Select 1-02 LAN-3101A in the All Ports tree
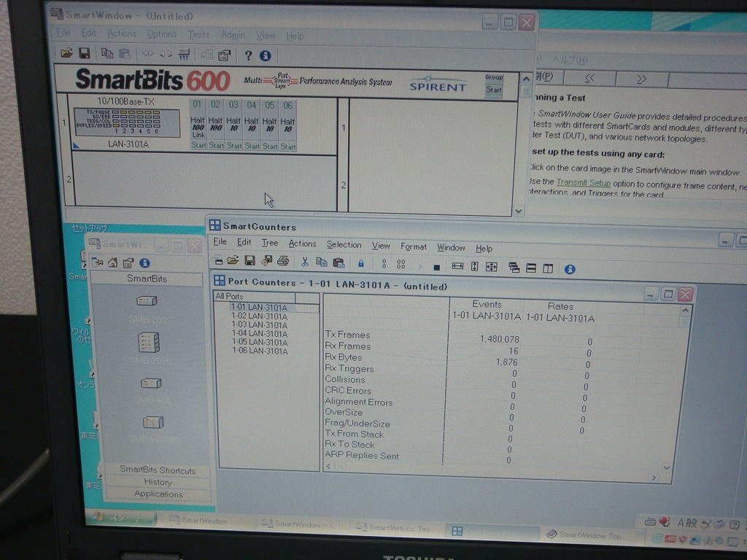The width and height of the screenshot is (747, 560). click(x=260, y=316)
